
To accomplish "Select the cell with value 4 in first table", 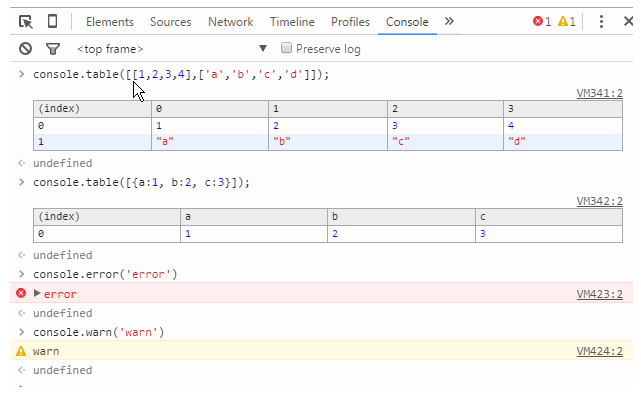I will tap(563, 125).
